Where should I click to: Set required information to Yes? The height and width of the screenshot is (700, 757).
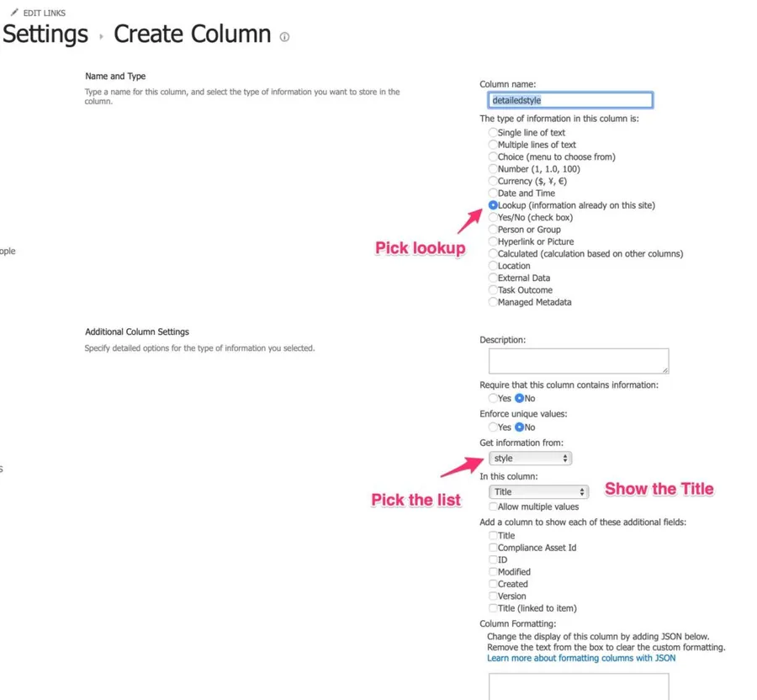(x=493, y=399)
